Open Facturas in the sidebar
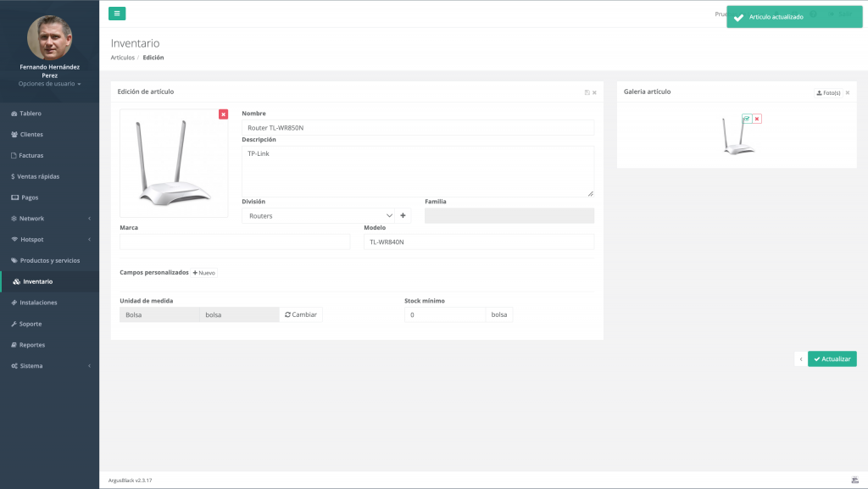868x489 pixels. 50,155
